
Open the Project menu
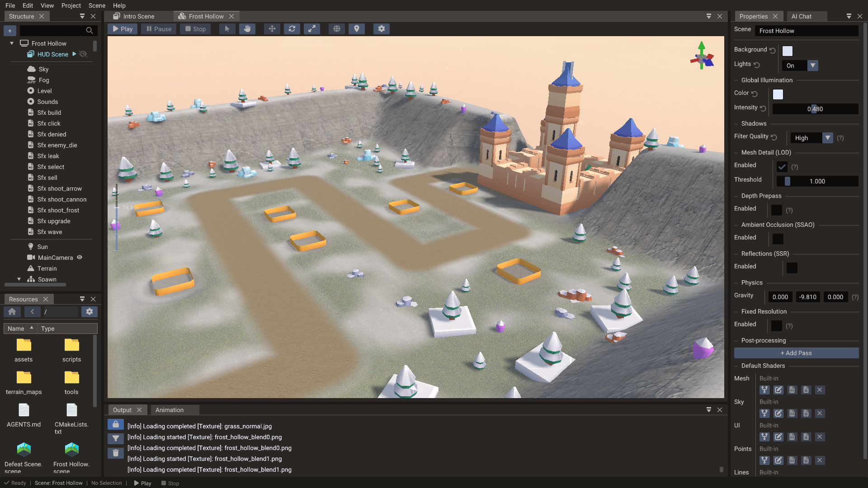pos(71,5)
